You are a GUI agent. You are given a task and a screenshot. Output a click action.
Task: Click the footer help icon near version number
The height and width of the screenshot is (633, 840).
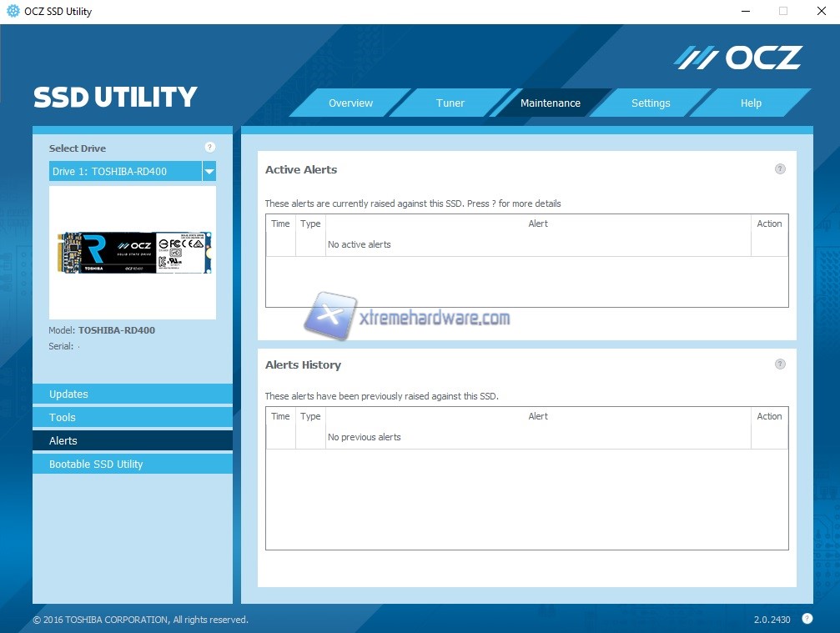coord(807,618)
